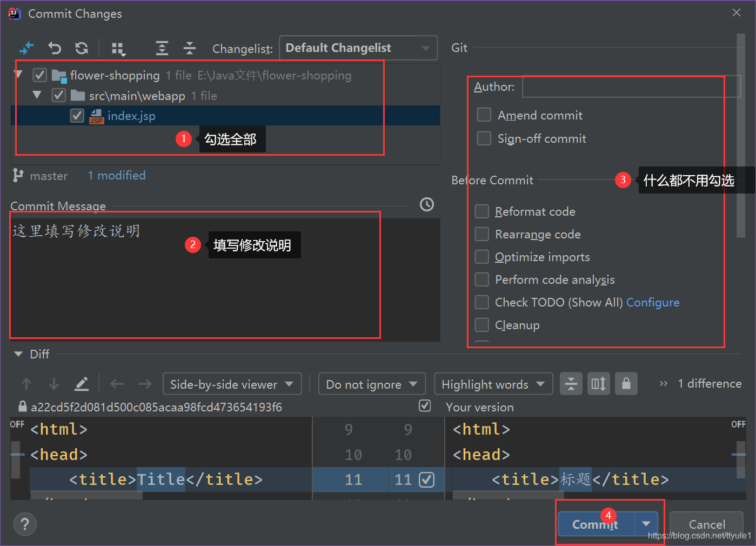This screenshot has height=546, width=756.
Task: Toggle the Your version include checkbox
Action: tap(425, 406)
